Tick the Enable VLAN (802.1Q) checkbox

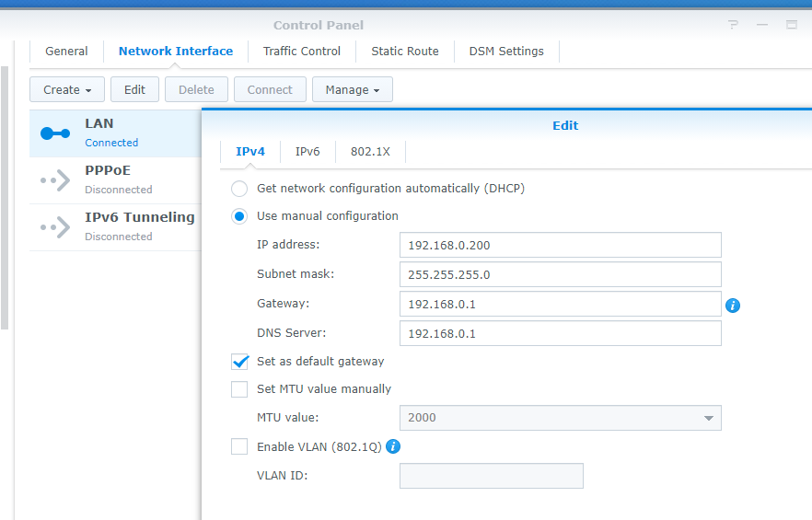[x=239, y=446]
